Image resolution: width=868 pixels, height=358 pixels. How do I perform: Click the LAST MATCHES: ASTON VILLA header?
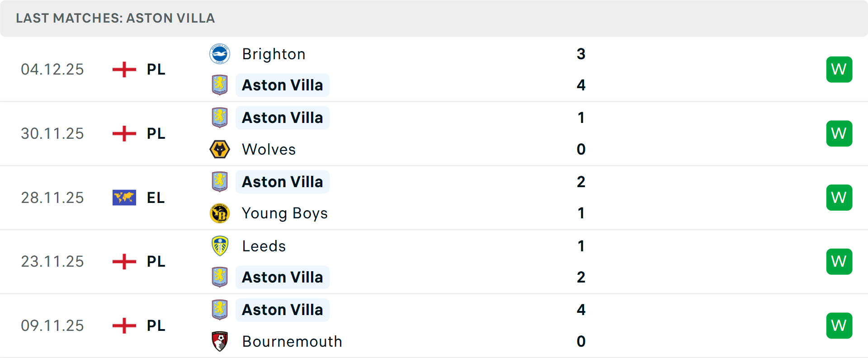tap(115, 18)
